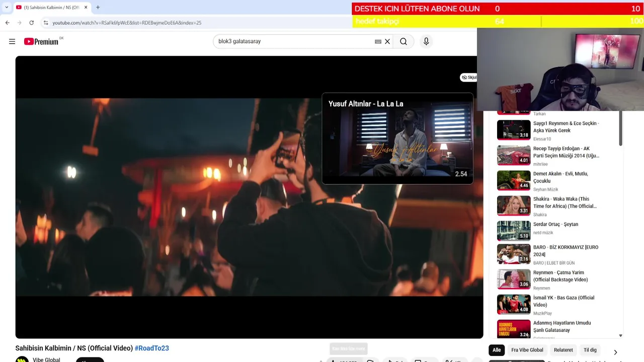Click the netd müzik channel name
644x362 pixels.
pos(543,233)
